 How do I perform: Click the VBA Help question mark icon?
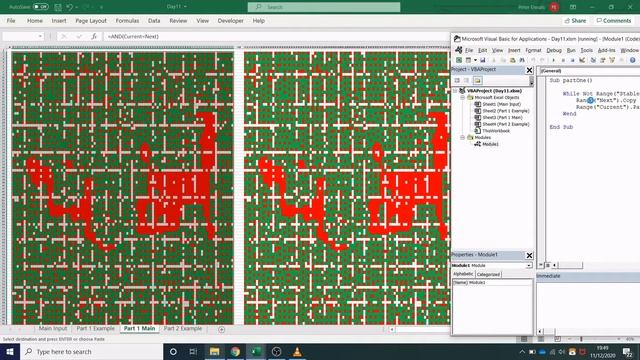click(632, 60)
